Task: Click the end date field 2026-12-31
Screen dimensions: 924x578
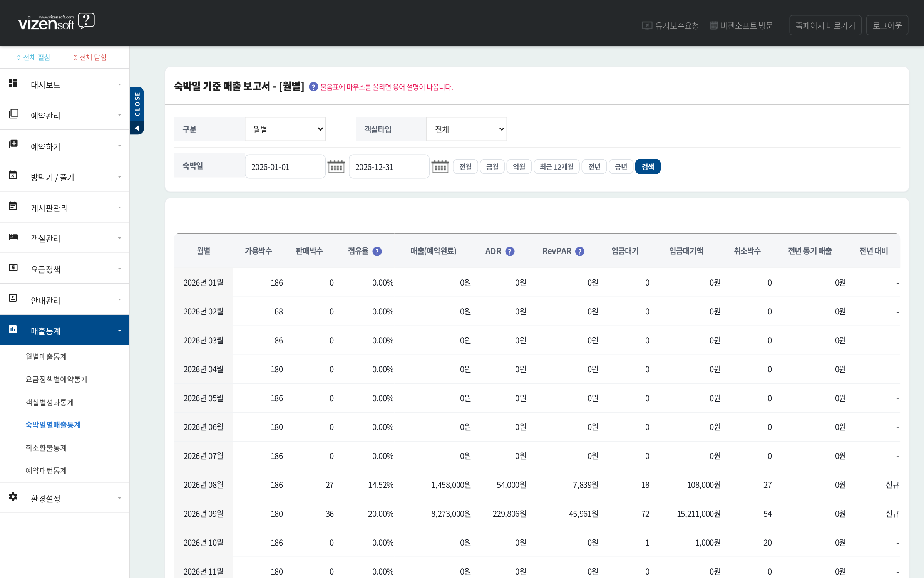Action: pos(389,166)
